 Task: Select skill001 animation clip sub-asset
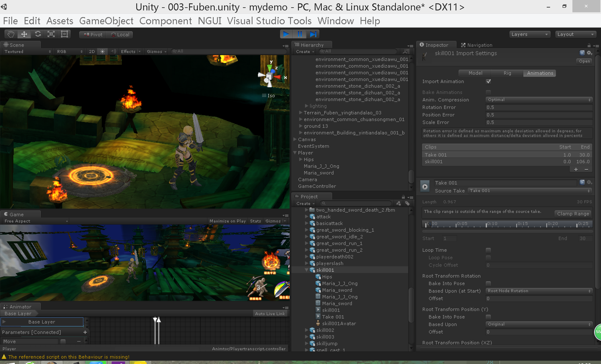331,310
